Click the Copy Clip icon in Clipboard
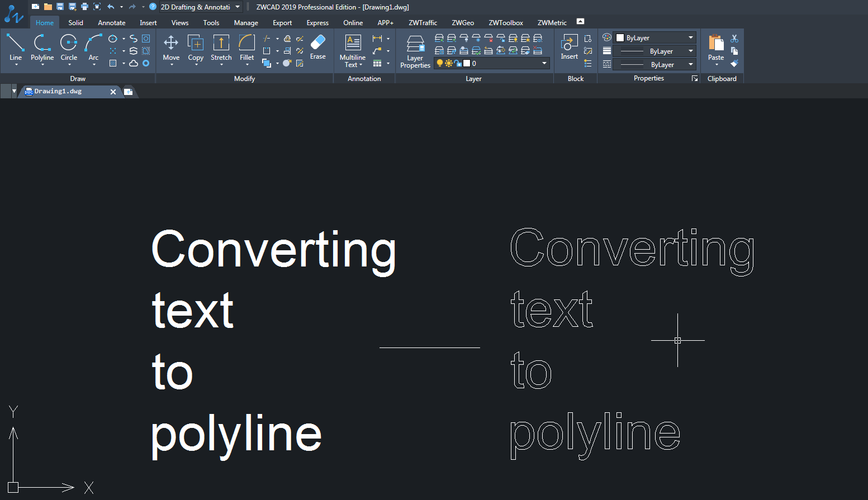 pyautogui.click(x=734, y=51)
